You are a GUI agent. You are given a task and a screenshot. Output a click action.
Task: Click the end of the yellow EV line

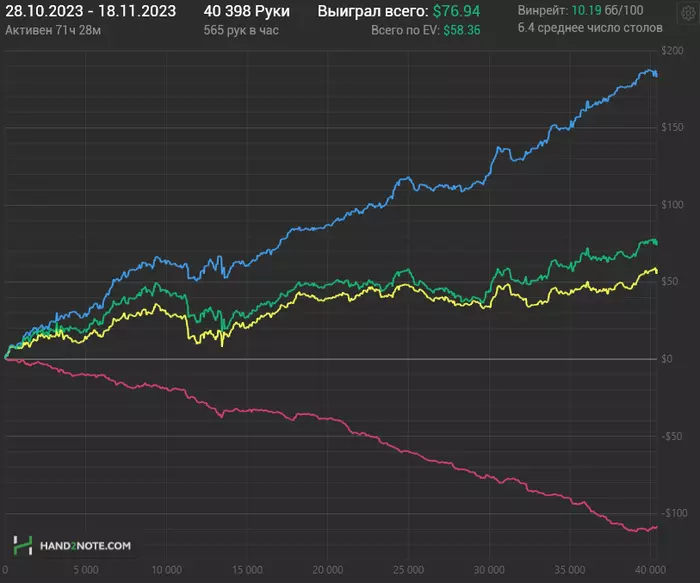(655, 271)
